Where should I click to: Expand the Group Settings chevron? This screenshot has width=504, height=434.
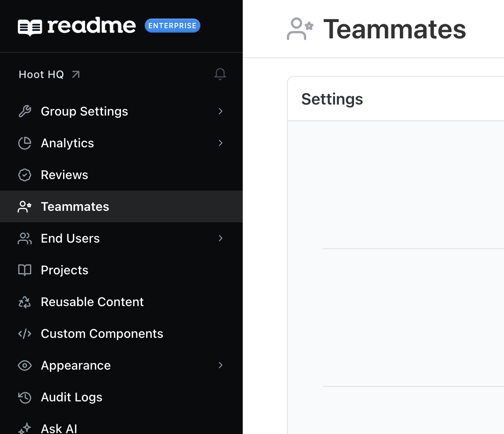(x=221, y=111)
